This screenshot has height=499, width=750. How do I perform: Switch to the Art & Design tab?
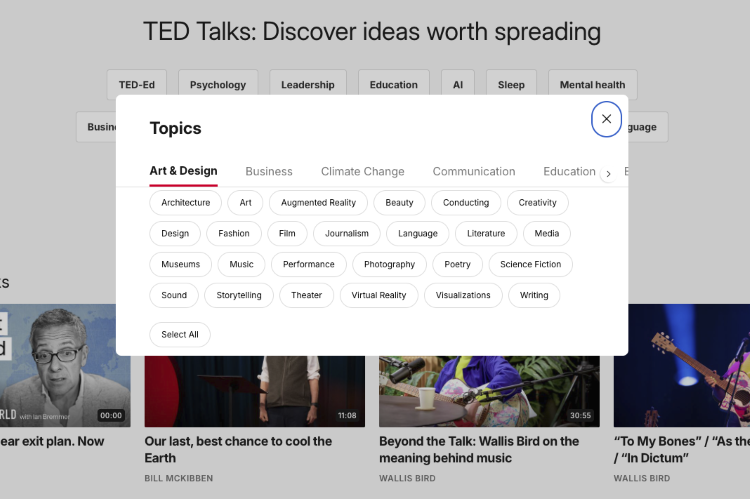coord(183,171)
